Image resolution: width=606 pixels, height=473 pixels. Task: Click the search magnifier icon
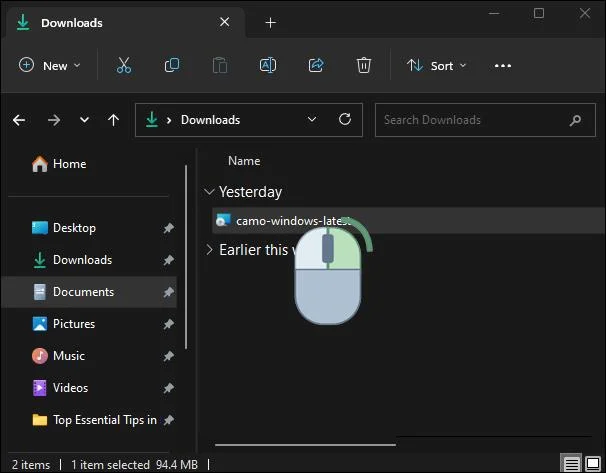click(x=575, y=120)
